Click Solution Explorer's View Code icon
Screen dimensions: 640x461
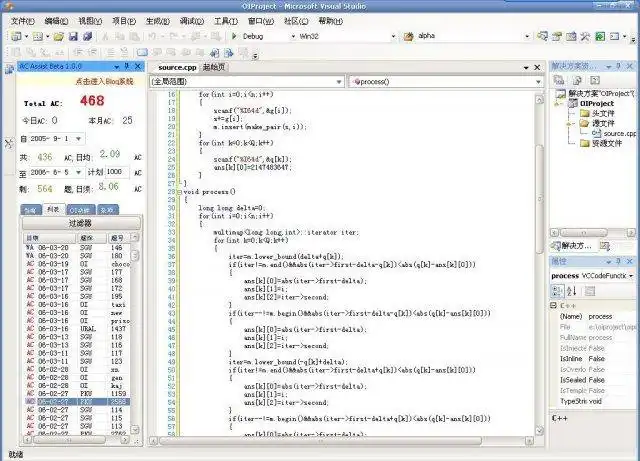click(x=595, y=80)
